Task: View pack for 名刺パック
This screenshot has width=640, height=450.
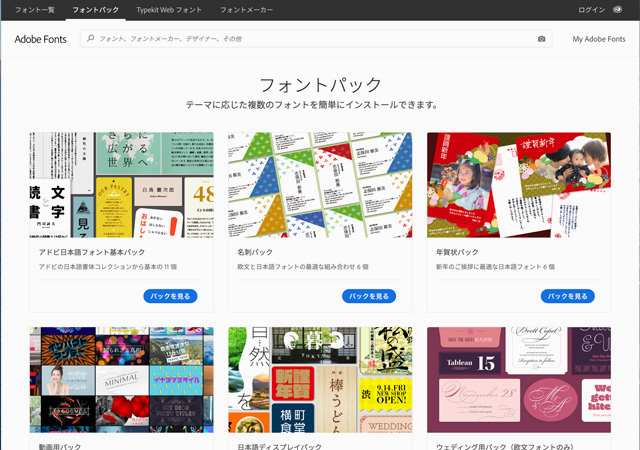Action: tap(369, 296)
